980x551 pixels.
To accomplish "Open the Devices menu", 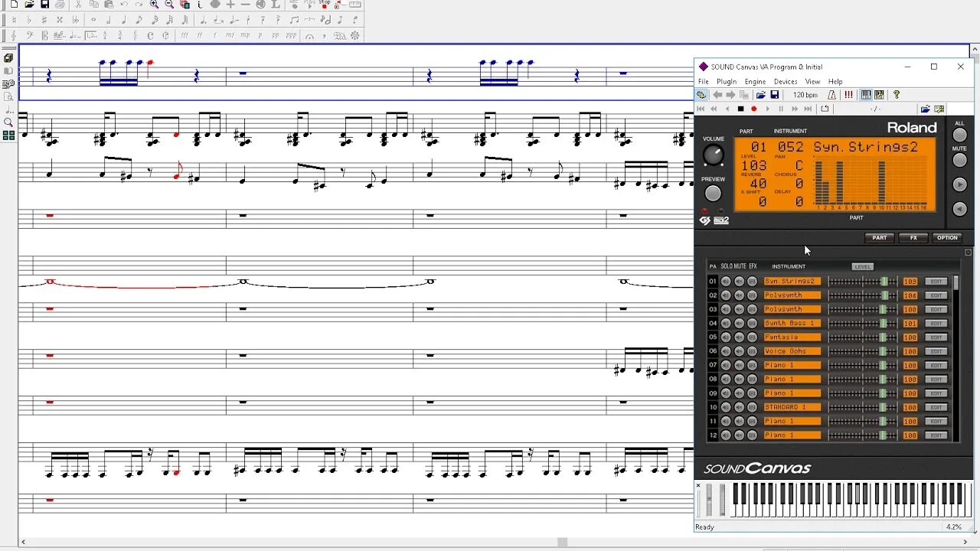I will [786, 82].
